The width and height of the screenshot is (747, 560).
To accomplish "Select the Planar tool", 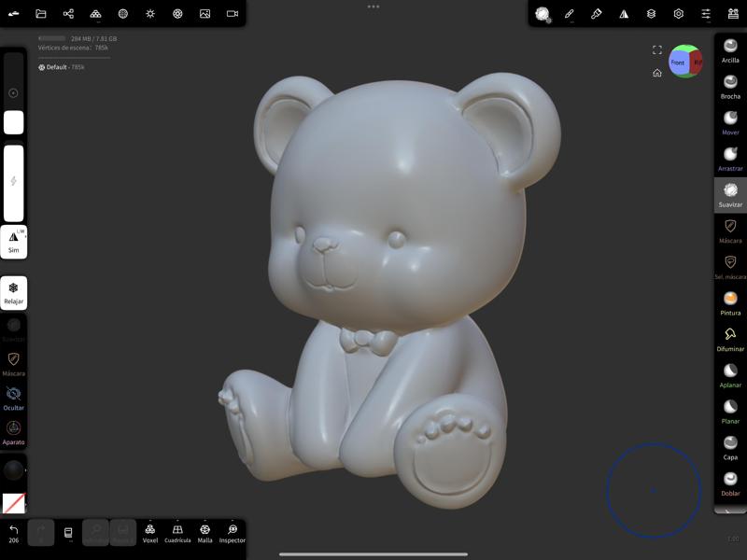I will click(x=730, y=412).
